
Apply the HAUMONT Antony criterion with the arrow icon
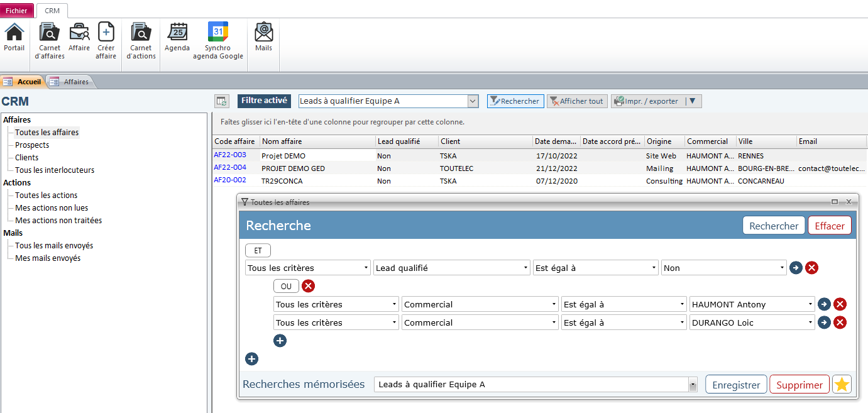(x=824, y=304)
